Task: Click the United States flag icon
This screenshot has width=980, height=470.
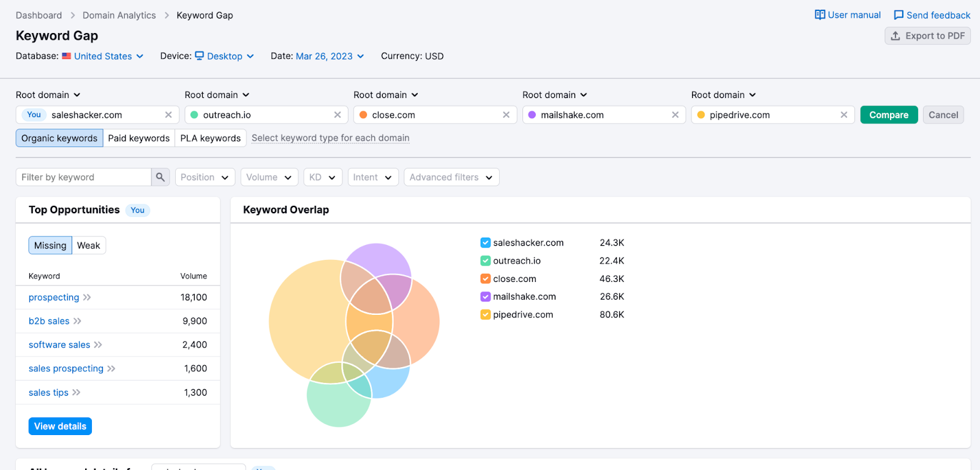Action: pos(67,56)
